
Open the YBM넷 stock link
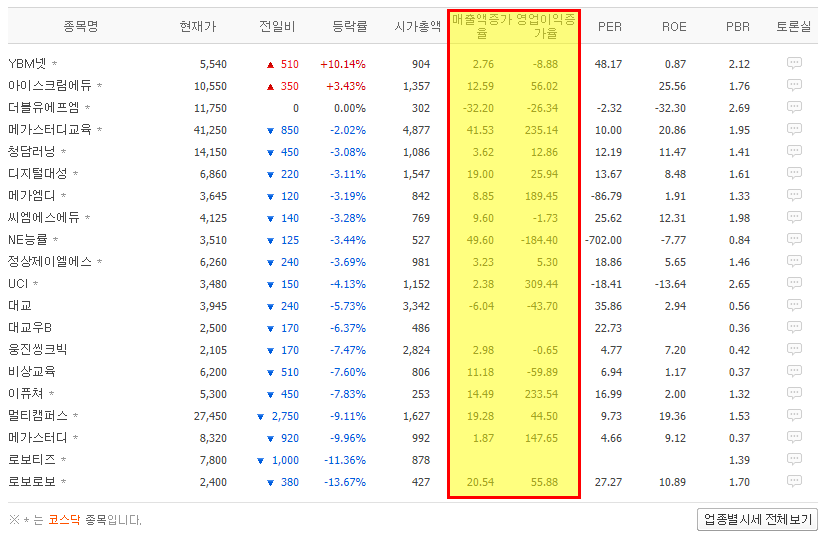click(x=27, y=64)
